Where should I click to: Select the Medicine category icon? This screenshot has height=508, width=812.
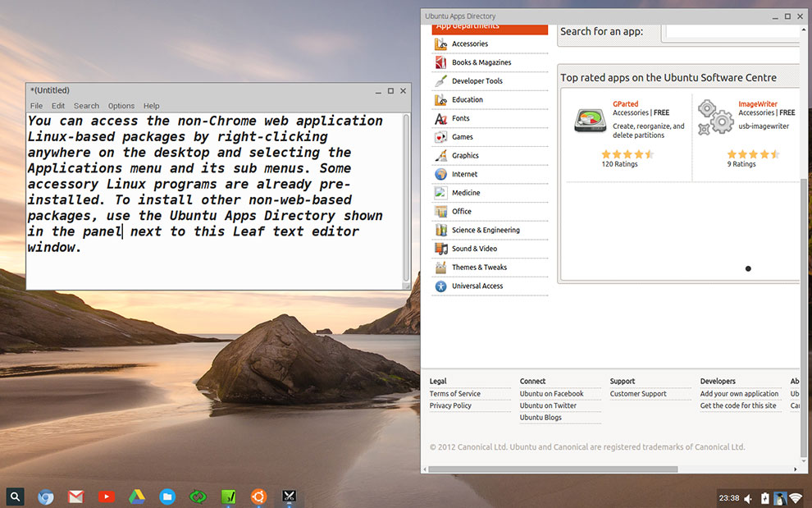(x=440, y=193)
